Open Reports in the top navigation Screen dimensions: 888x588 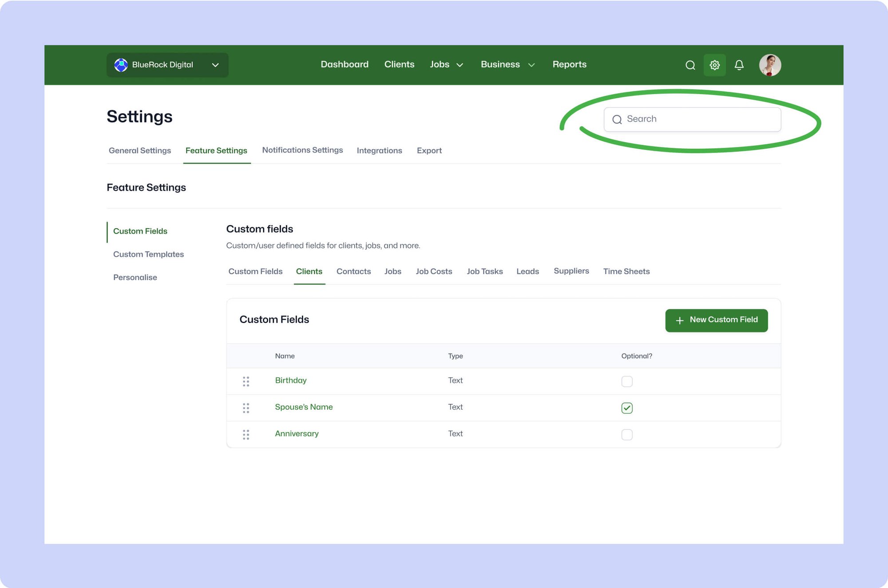(569, 64)
